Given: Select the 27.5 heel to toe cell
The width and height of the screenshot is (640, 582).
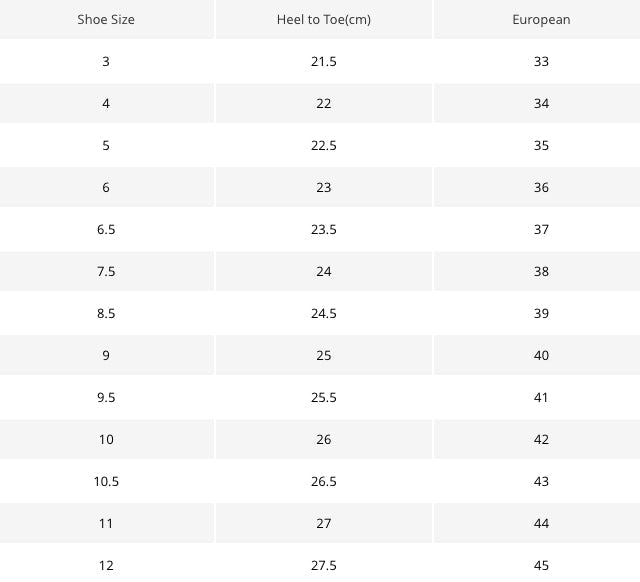Looking at the screenshot, I should click(323, 566).
